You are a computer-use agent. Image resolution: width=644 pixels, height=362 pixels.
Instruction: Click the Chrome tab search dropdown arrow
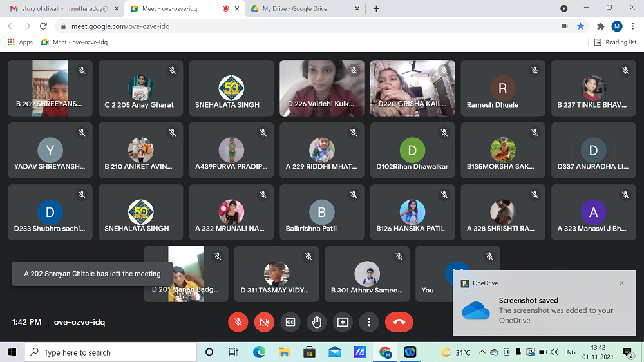tap(564, 8)
